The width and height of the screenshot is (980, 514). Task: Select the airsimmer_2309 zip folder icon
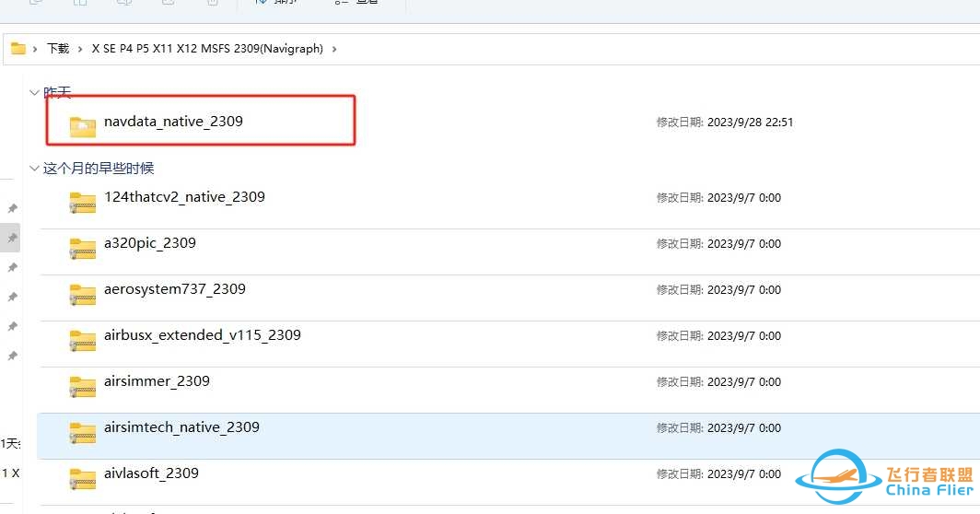coord(83,387)
